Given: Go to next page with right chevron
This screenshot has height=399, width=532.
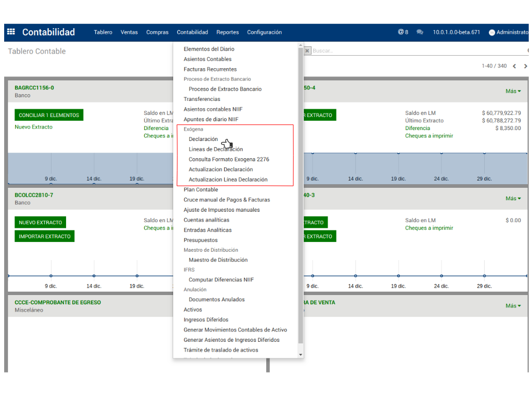Looking at the screenshot, I should pyautogui.click(x=525, y=66).
